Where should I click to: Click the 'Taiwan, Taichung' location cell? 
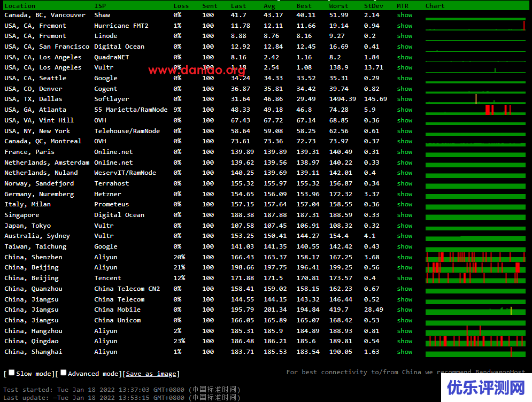click(x=35, y=246)
